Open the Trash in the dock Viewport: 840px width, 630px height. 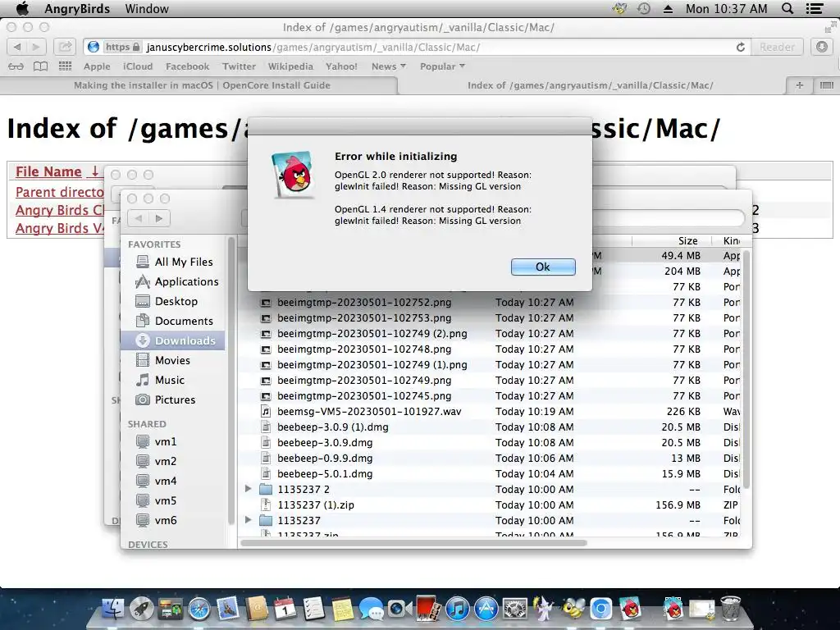tap(730, 609)
